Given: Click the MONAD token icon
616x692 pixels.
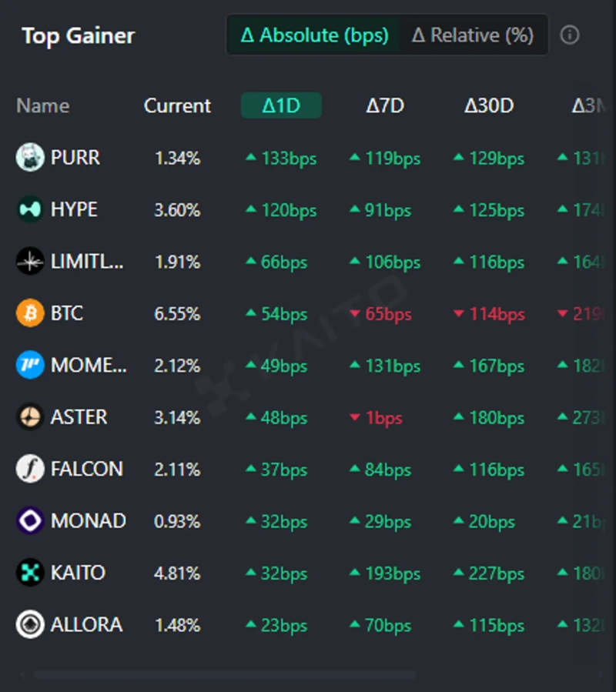Looking at the screenshot, I should [30, 521].
